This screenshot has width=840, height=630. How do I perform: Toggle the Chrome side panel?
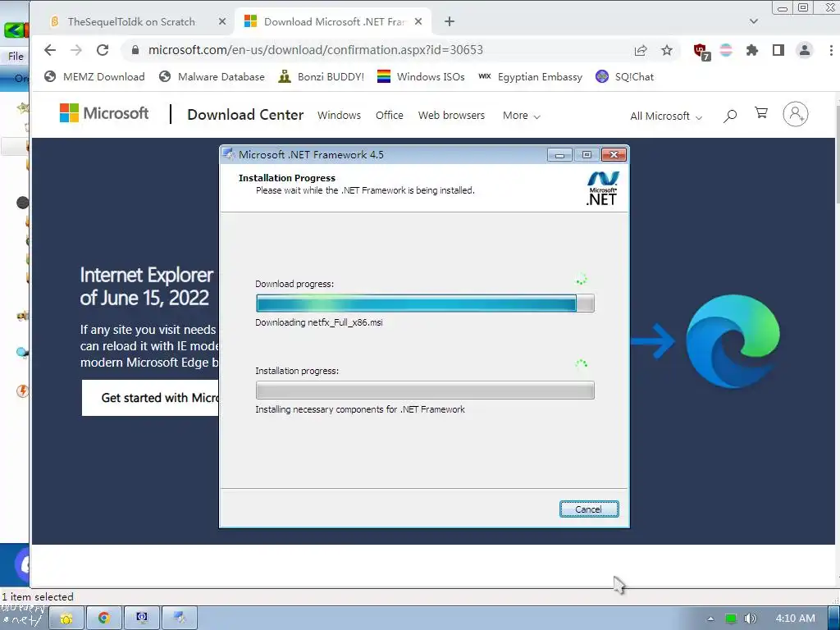[x=778, y=50]
